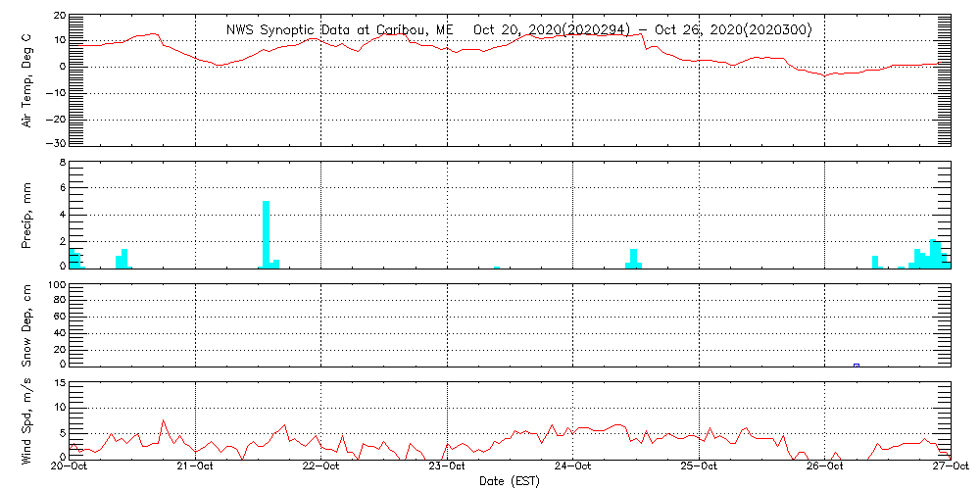Click the precipitation bar near 24-Oct midday

click(634, 258)
